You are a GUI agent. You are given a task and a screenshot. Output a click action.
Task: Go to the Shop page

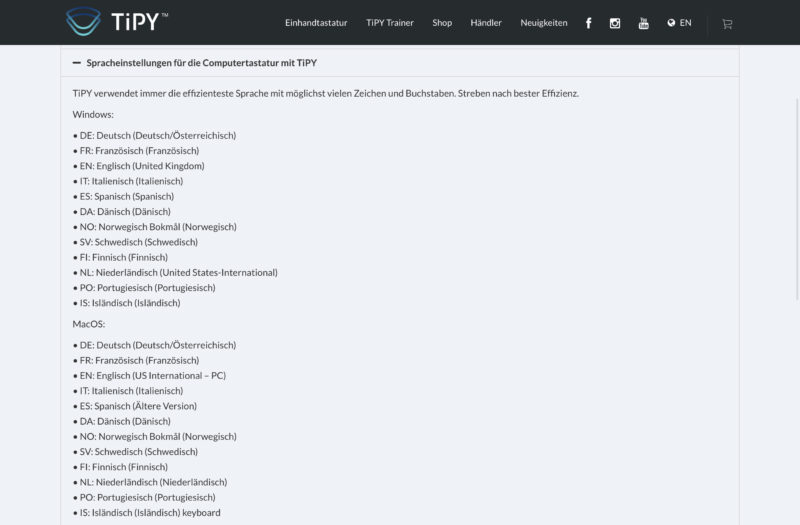[x=442, y=22]
